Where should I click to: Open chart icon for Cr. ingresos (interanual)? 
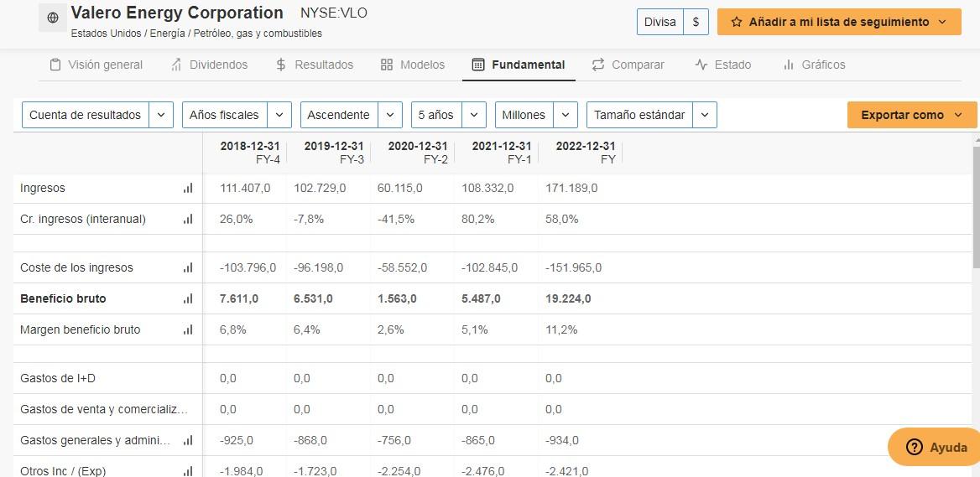[188, 219]
